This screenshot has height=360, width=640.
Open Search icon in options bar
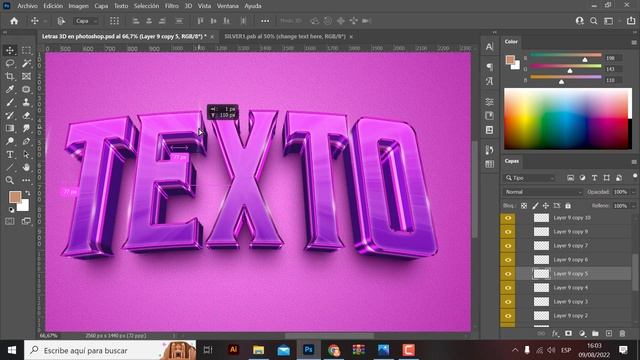click(594, 21)
